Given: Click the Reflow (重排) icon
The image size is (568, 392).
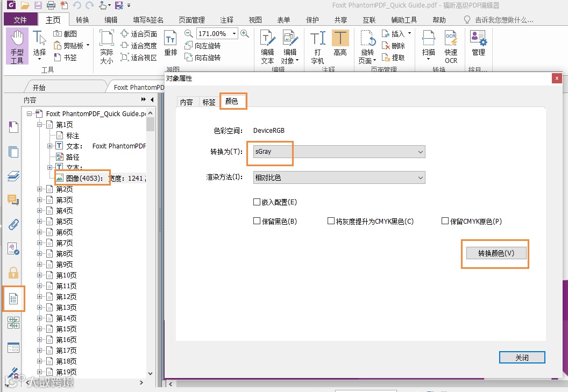Looking at the screenshot, I should 171,44.
